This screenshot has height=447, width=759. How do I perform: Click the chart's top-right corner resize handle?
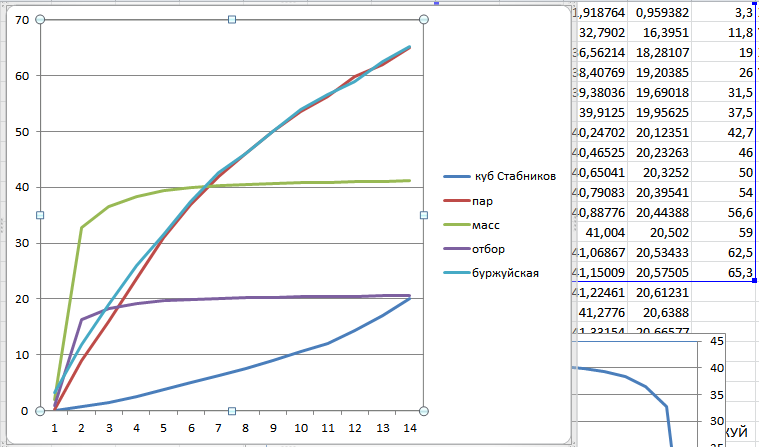[424, 19]
